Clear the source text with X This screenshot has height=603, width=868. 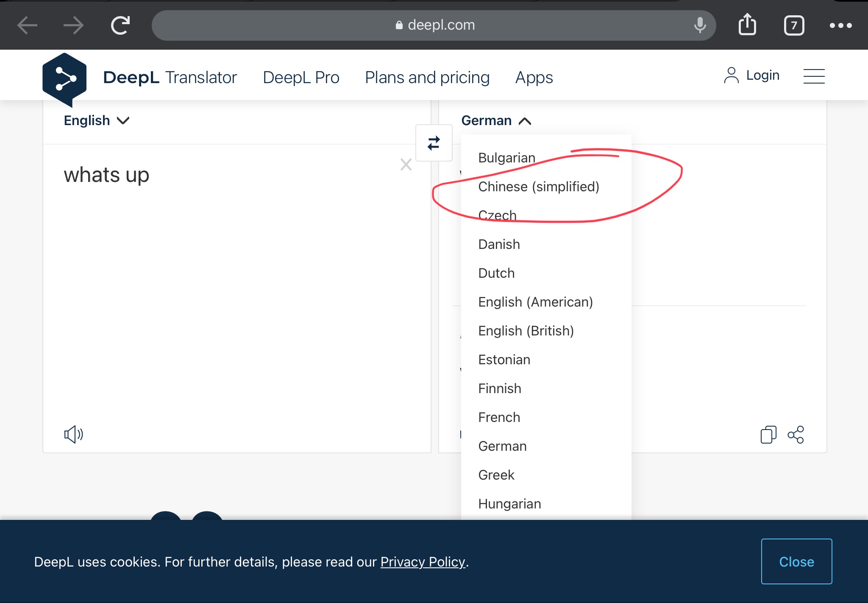[406, 165]
